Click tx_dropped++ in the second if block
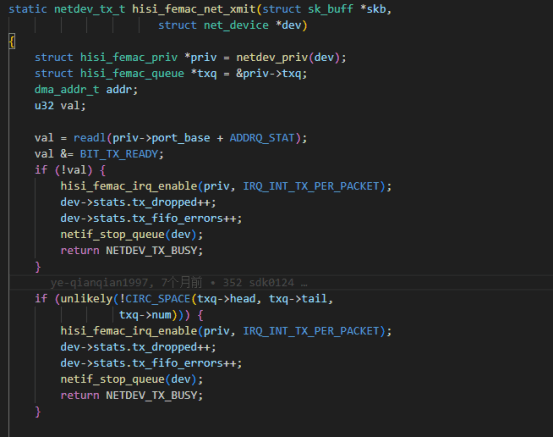 pos(171,347)
